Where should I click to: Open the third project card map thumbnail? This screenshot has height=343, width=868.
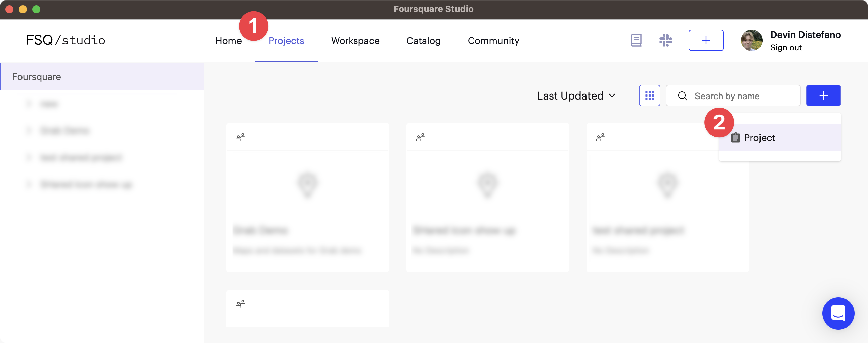(667, 185)
